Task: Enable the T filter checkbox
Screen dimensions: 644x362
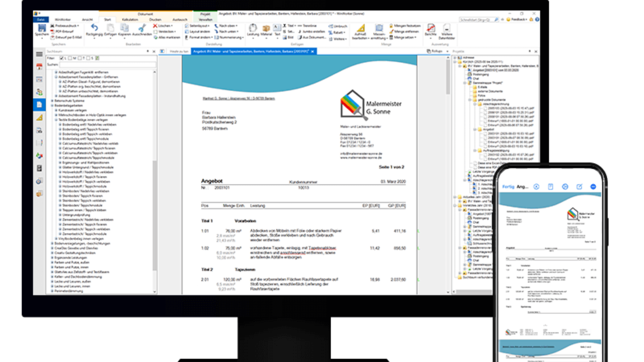Action: [x=80, y=58]
